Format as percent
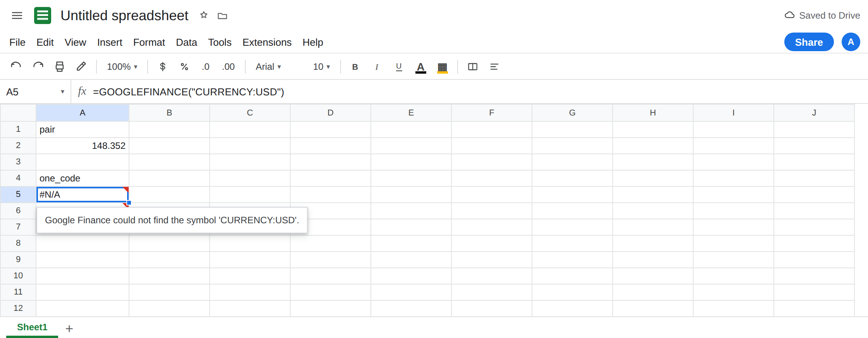The image size is (868, 338). click(184, 67)
